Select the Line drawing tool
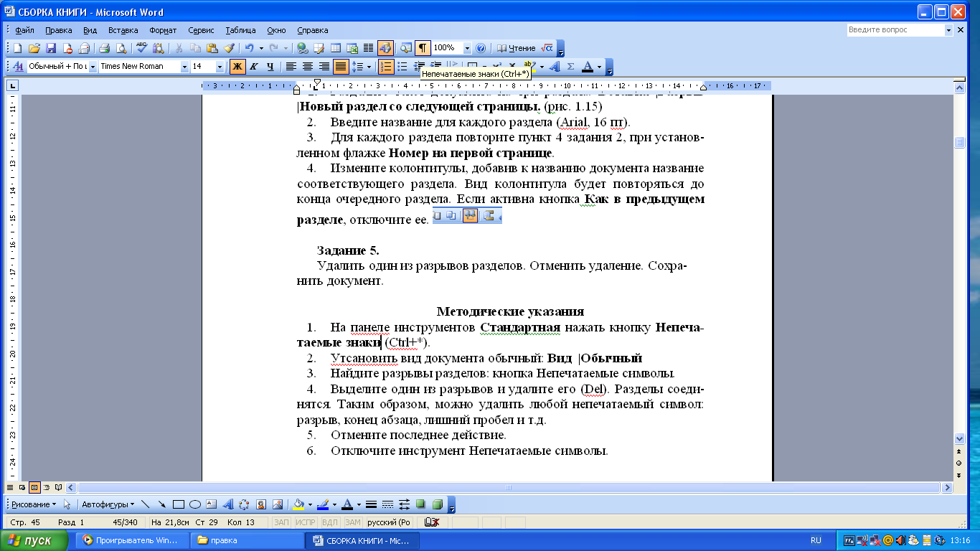 (146, 504)
